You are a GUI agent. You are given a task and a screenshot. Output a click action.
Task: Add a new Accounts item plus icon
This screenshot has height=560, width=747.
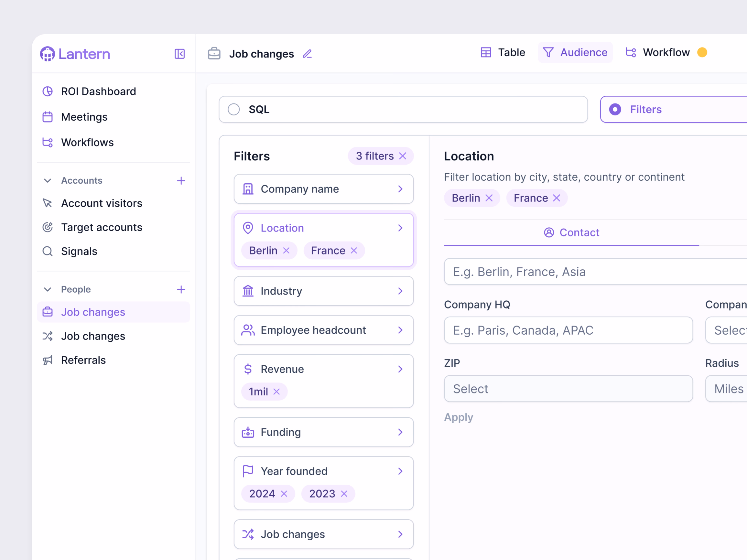coord(181,181)
